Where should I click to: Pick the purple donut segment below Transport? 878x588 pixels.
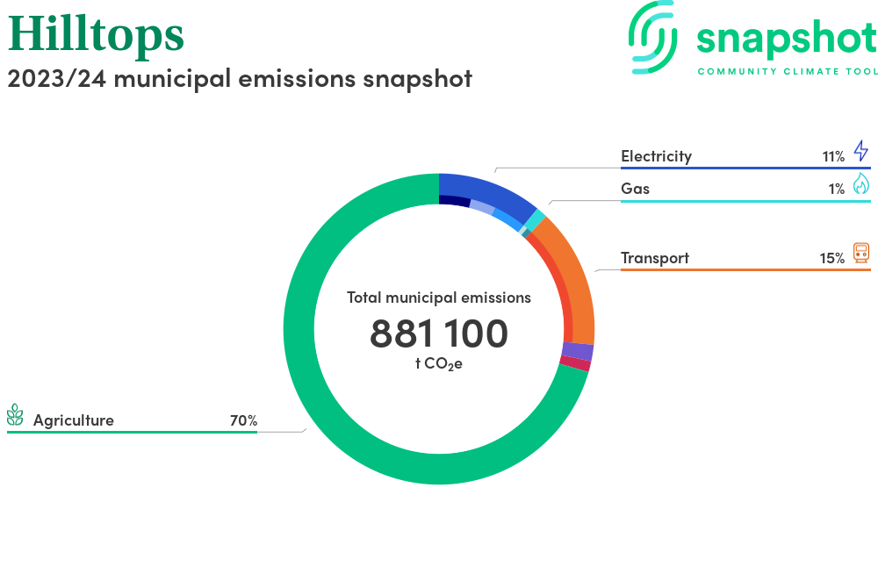coord(578,352)
